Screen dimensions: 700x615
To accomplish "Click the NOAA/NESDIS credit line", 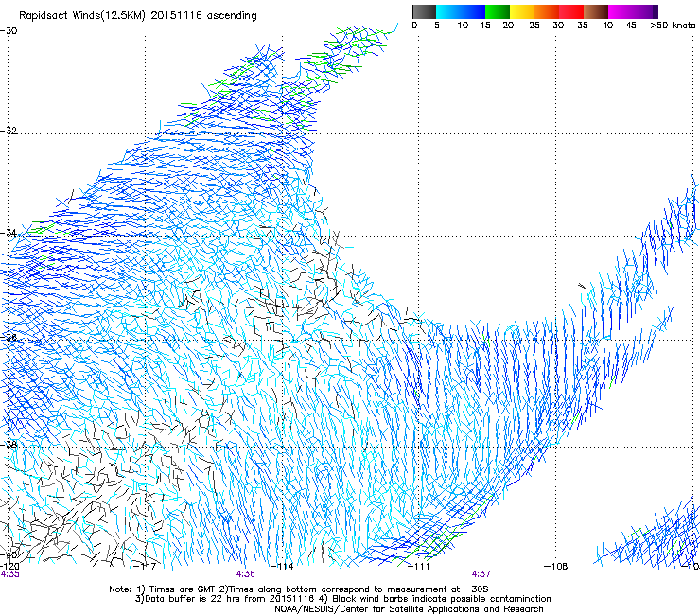I will (409, 608).
